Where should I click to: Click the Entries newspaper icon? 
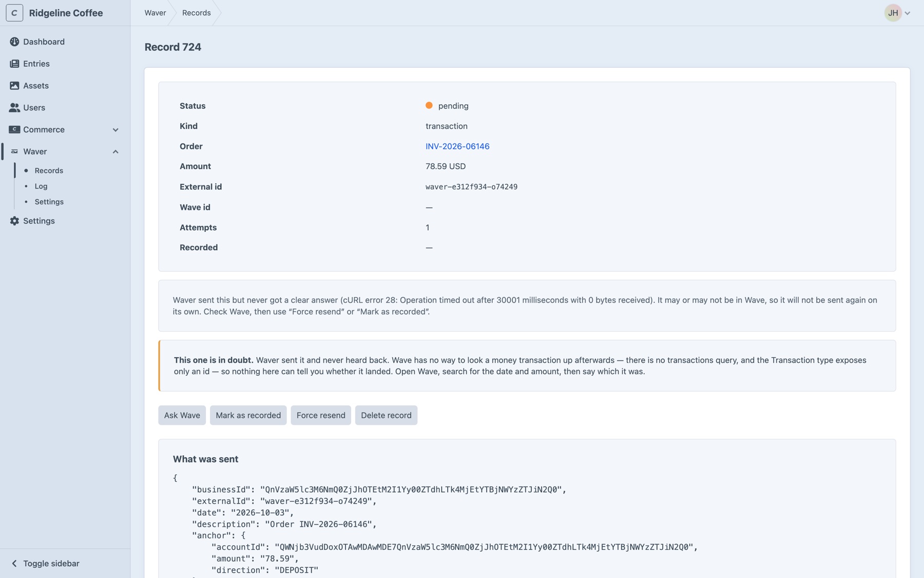click(14, 64)
